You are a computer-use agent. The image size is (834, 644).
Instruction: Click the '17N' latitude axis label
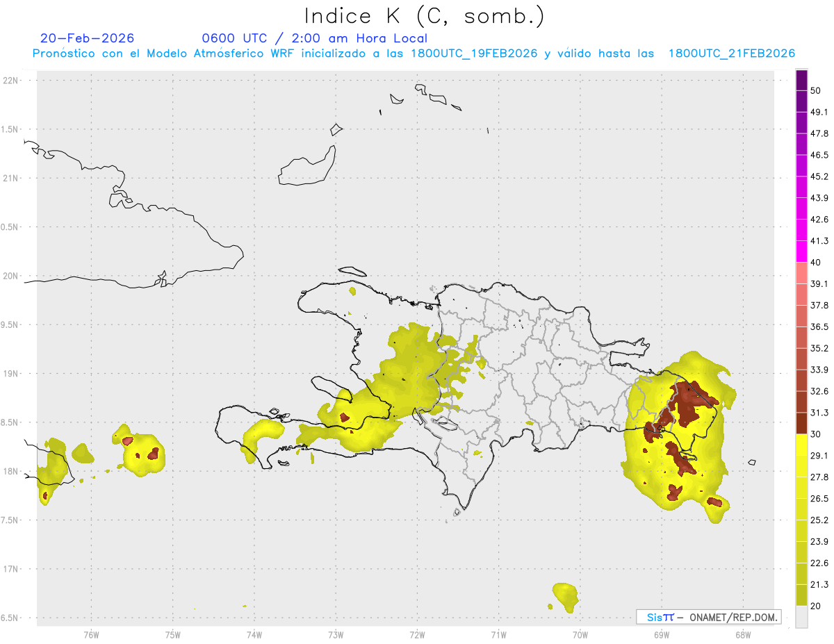[10, 569]
